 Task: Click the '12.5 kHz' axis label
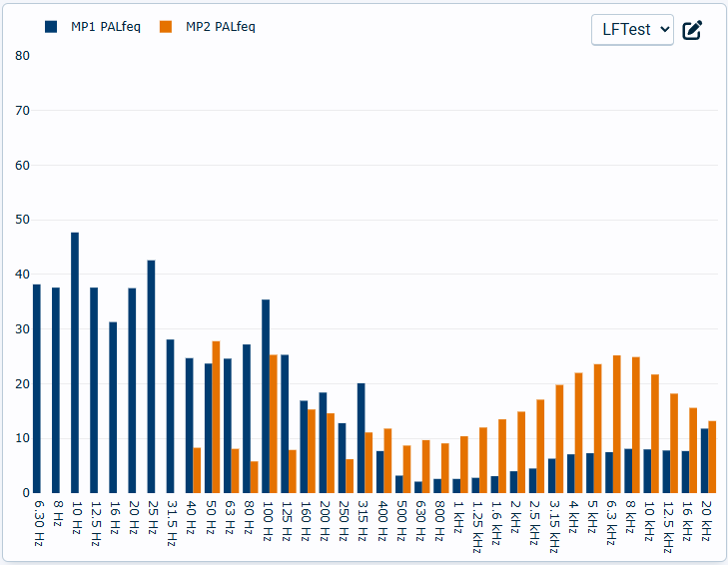tap(668, 526)
